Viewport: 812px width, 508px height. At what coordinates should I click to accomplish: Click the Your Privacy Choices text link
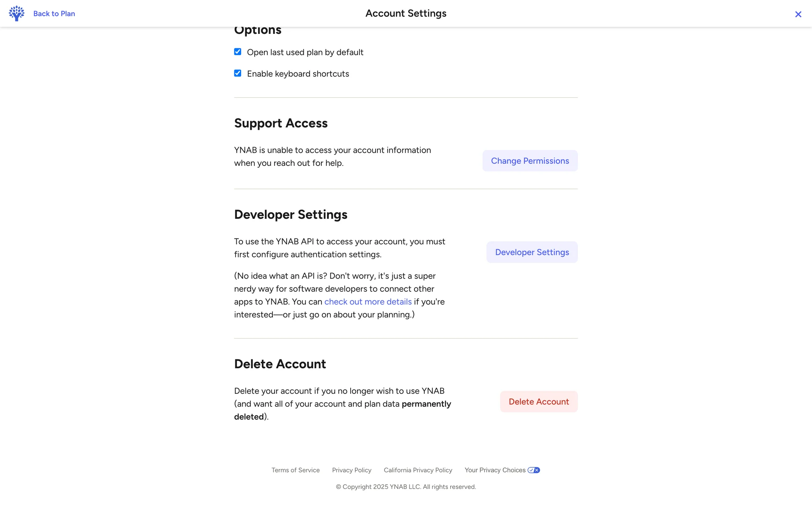pos(495,470)
